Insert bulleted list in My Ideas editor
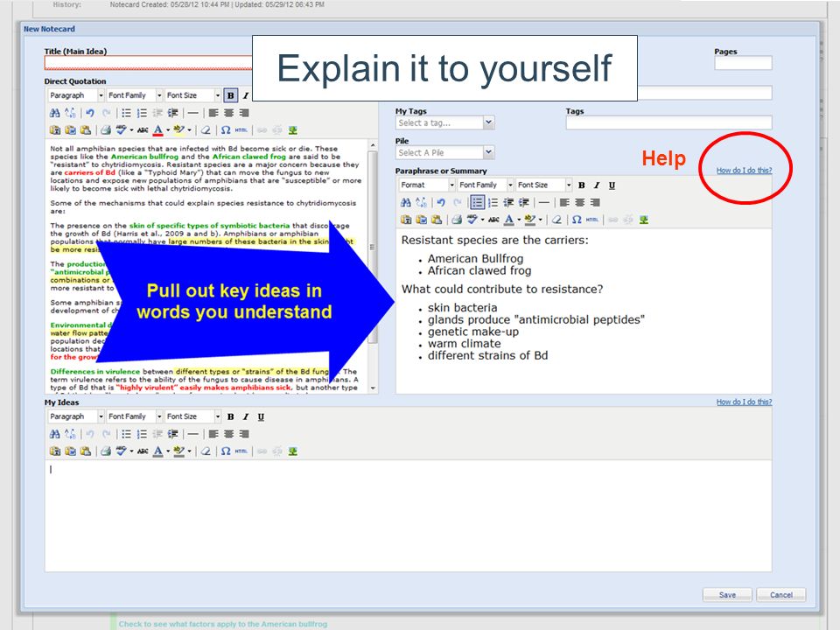Screen dimensions: 840x630 pos(126,434)
